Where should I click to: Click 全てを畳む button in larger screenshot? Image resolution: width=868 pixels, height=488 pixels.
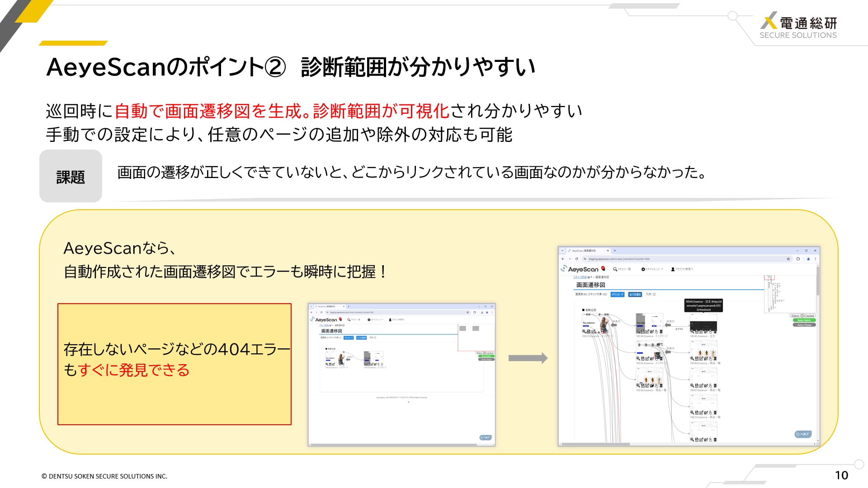coord(635,294)
